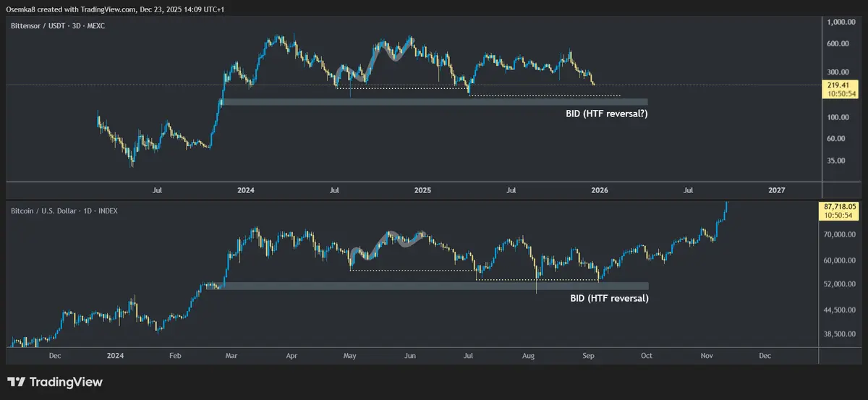The height and width of the screenshot is (400, 868).
Task: Click Sep on the Bitcoin time axis
Action: (x=587, y=356)
